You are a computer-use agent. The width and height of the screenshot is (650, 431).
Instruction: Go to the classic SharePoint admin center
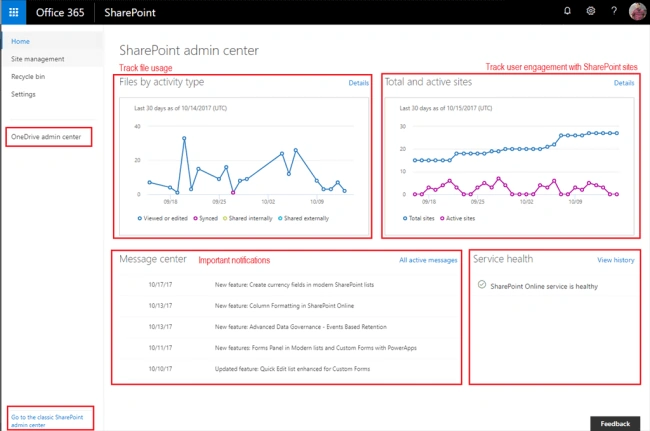47,421
